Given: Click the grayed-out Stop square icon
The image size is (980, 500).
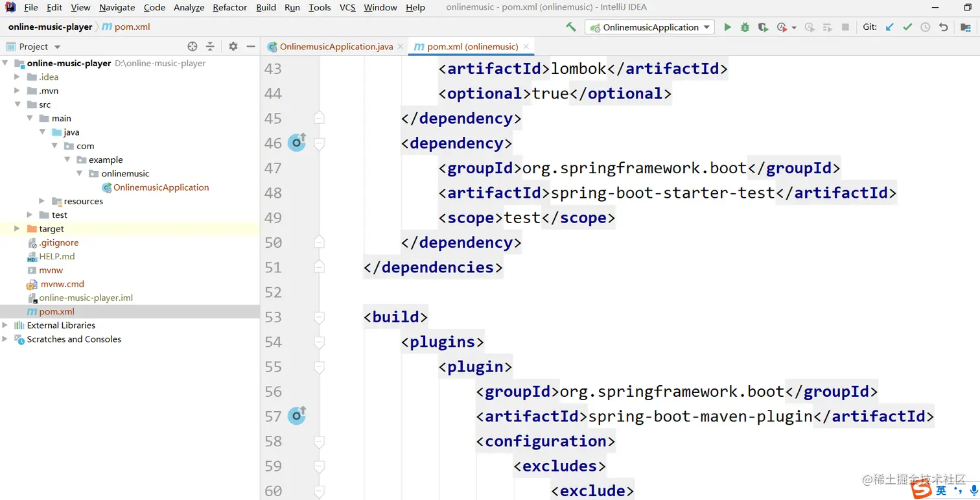Looking at the screenshot, I should (845, 27).
